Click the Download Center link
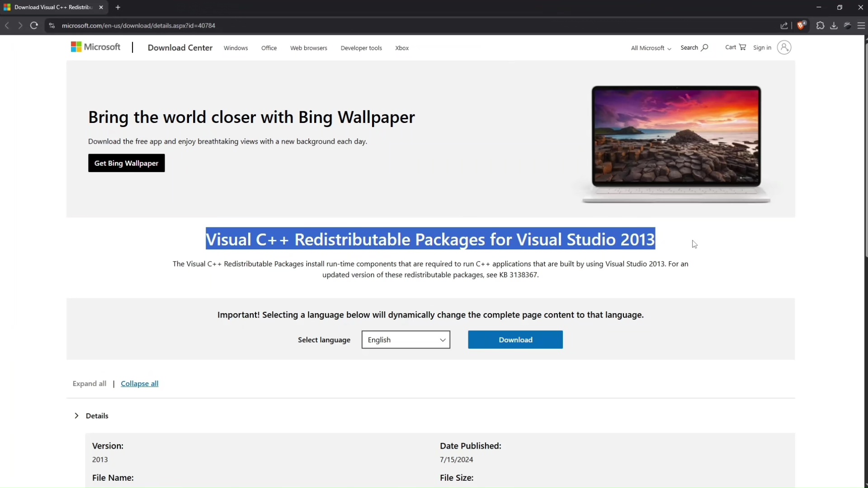This screenshot has width=868, height=488. (x=180, y=47)
